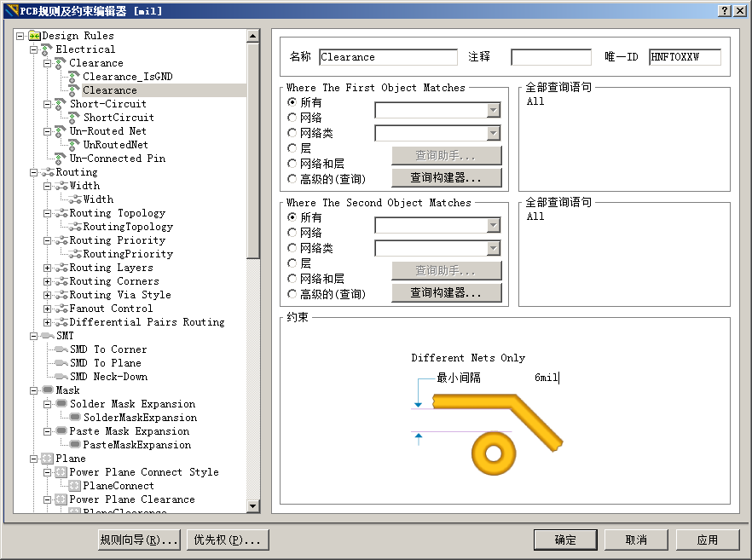752x560 pixels.
Task: Click the Routing Corners icon
Action: tap(61, 281)
